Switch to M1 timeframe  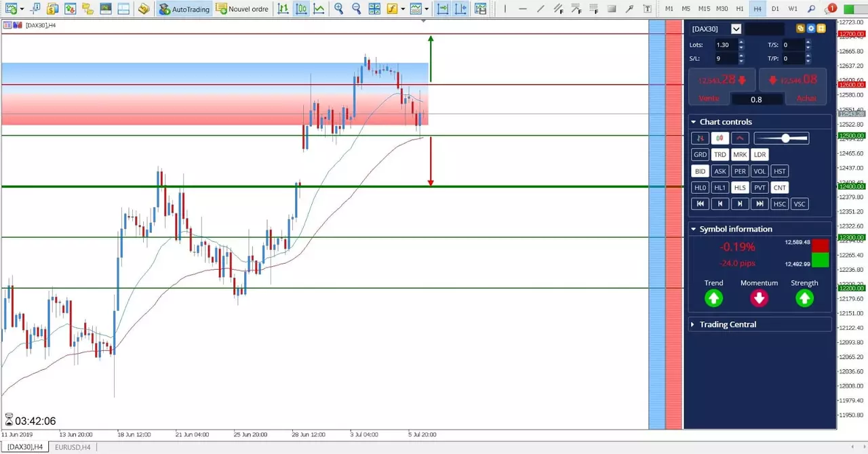[669, 9]
